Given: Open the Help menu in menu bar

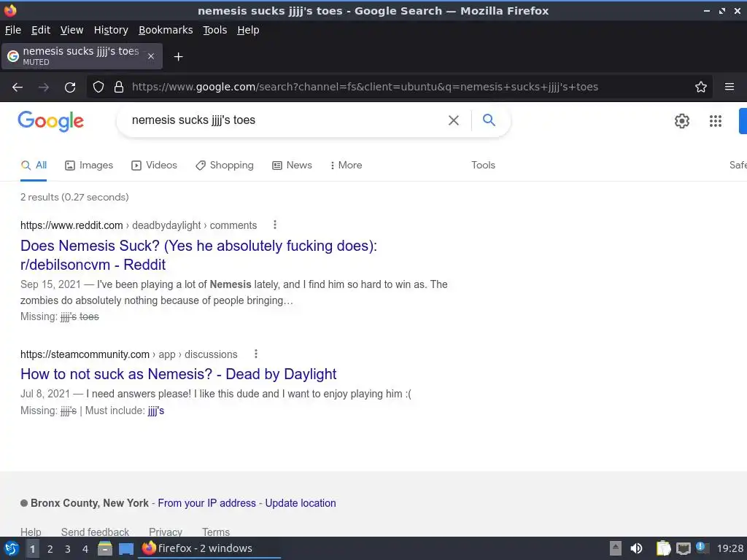Looking at the screenshot, I should click(248, 30).
